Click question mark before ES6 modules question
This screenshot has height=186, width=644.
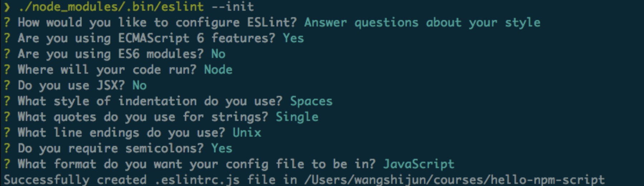tap(7, 54)
